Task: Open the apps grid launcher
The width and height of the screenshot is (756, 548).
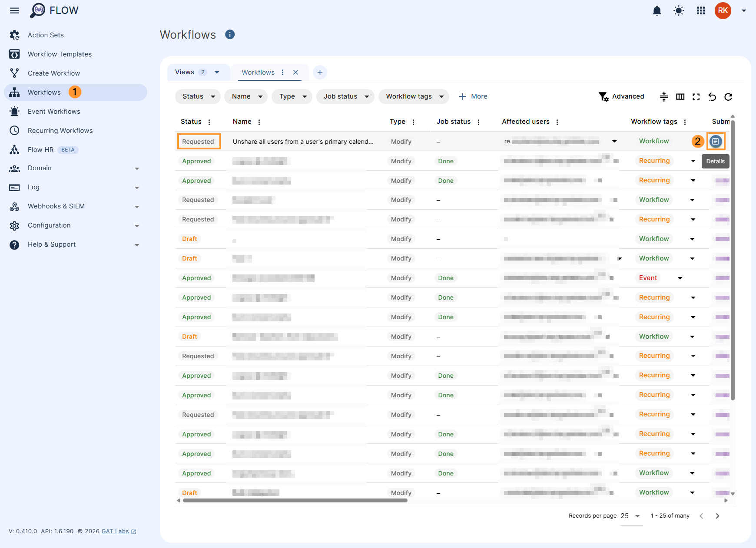Action: click(x=700, y=10)
